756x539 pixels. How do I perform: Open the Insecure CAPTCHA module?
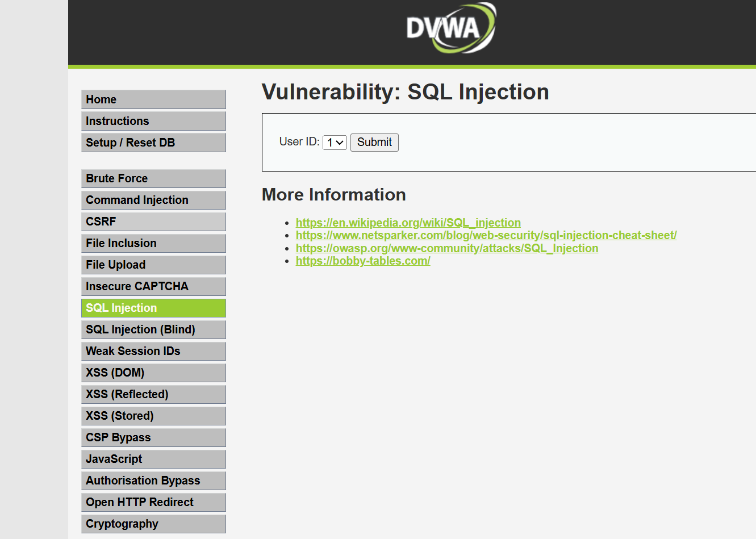click(x=153, y=286)
